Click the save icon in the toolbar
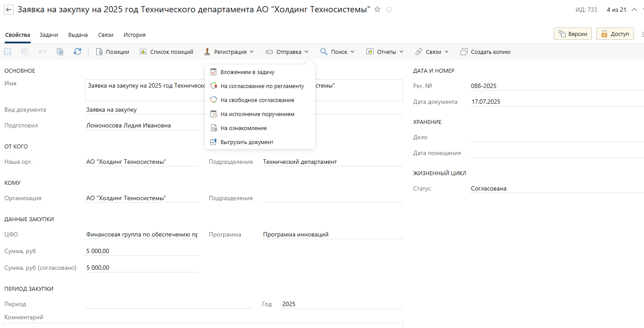This screenshot has width=644, height=328. [x=7, y=52]
